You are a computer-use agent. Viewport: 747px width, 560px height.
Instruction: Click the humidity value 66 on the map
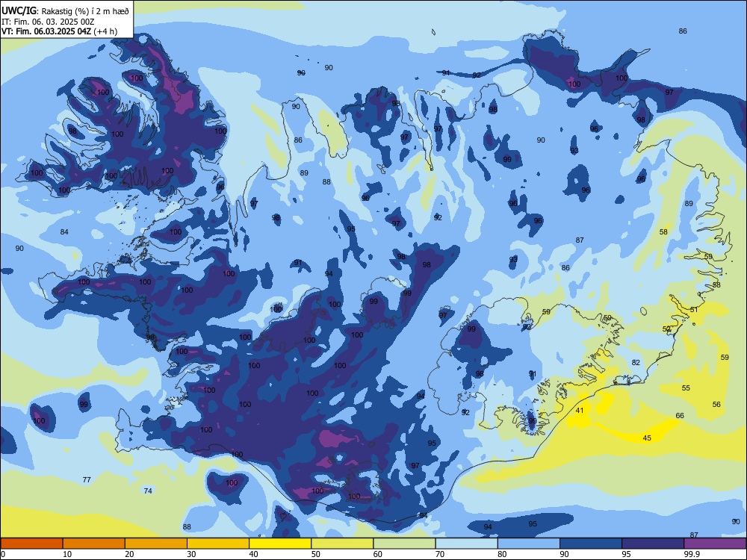[680, 415]
